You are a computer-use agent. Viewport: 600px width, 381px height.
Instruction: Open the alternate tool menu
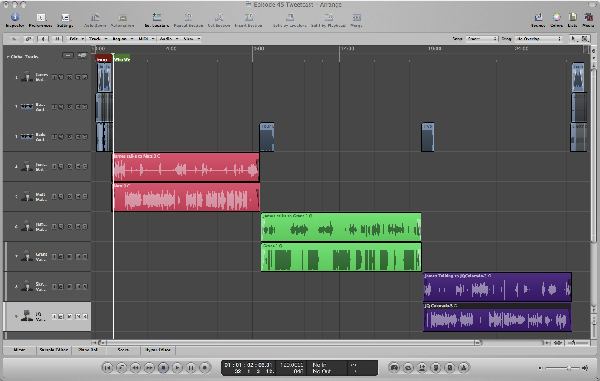tap(585, 39)
